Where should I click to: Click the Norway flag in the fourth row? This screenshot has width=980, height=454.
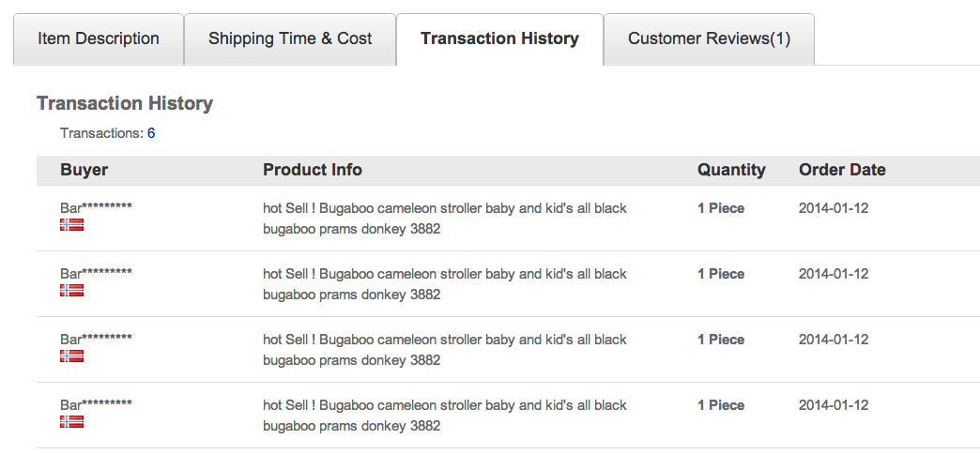pyautogui.click(x=72, y=421)
